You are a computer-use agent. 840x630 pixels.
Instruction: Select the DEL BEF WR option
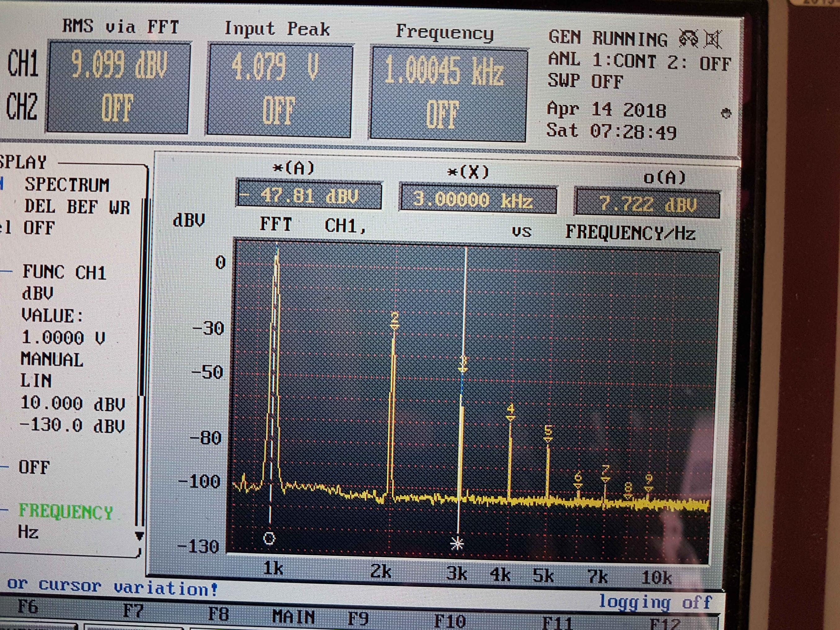click(x=77, y=207)
